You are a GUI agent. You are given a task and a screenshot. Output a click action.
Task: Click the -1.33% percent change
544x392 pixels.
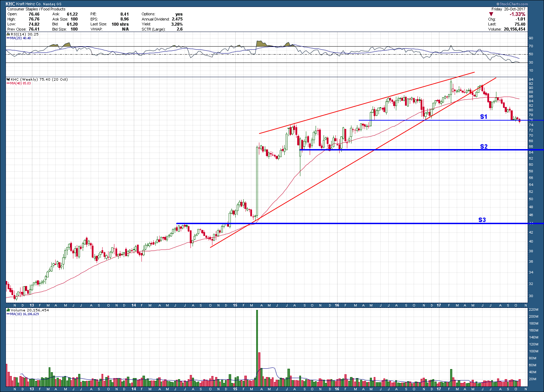pos(517,14)
